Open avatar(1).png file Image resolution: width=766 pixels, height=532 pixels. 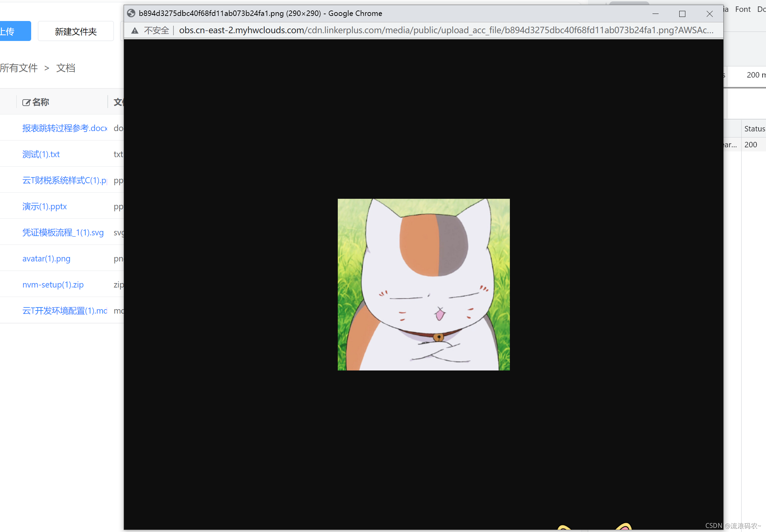(46, 258)
